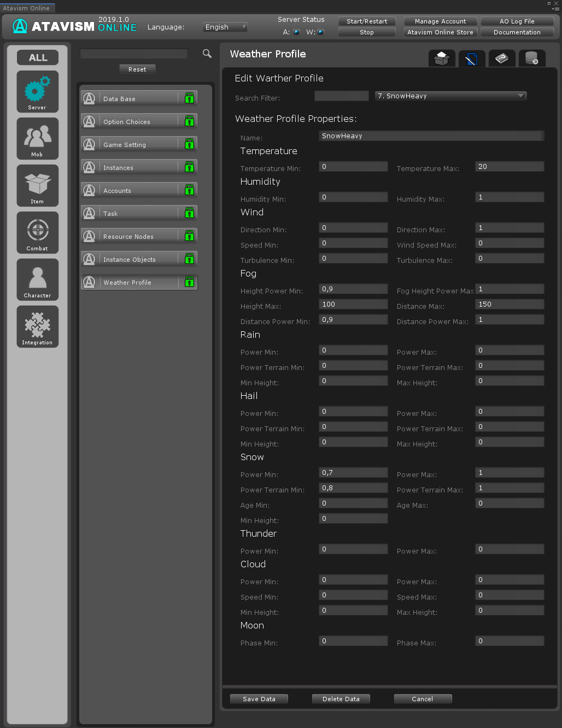Viewport: 562px width, 728px height.
Task: Click the ALL category filter button
Action: (38, 57)
